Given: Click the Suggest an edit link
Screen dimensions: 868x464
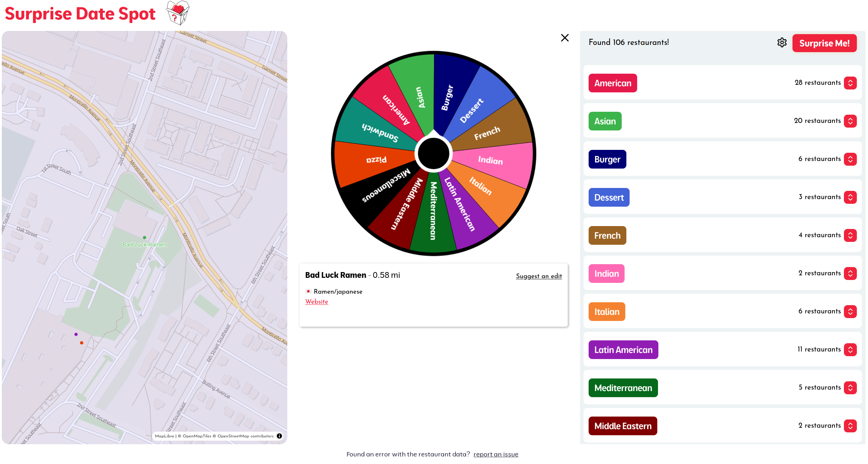Looking at the screenshot, I should [539, 276].
